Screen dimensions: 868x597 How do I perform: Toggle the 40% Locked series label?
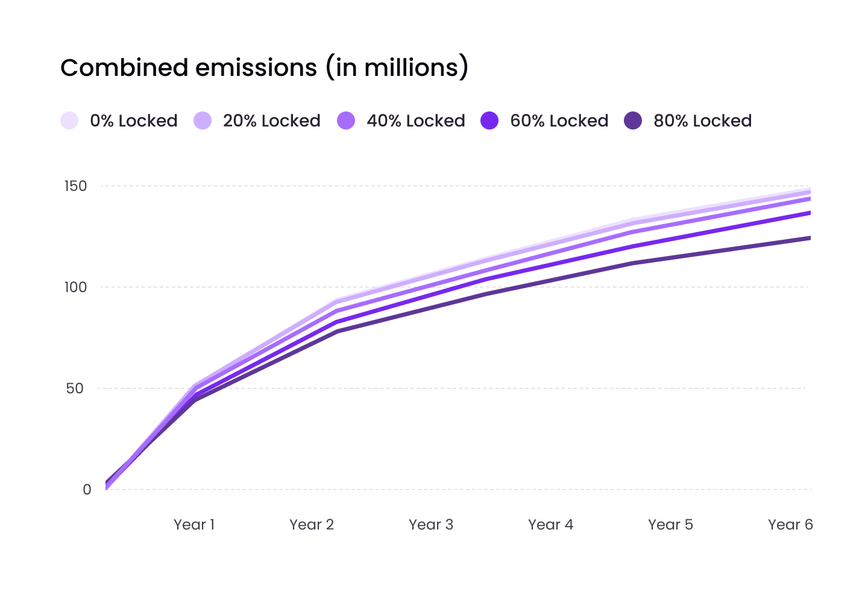(416, 121)
